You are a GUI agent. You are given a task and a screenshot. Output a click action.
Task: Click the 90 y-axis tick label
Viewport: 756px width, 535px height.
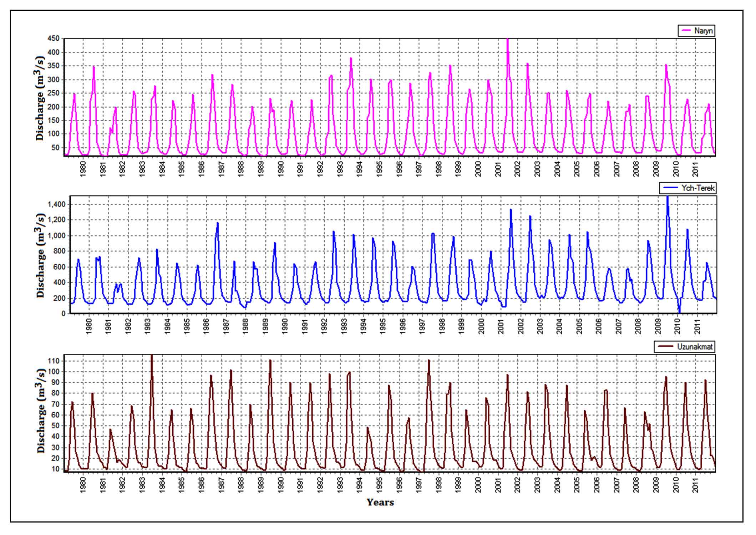[56, 382]
